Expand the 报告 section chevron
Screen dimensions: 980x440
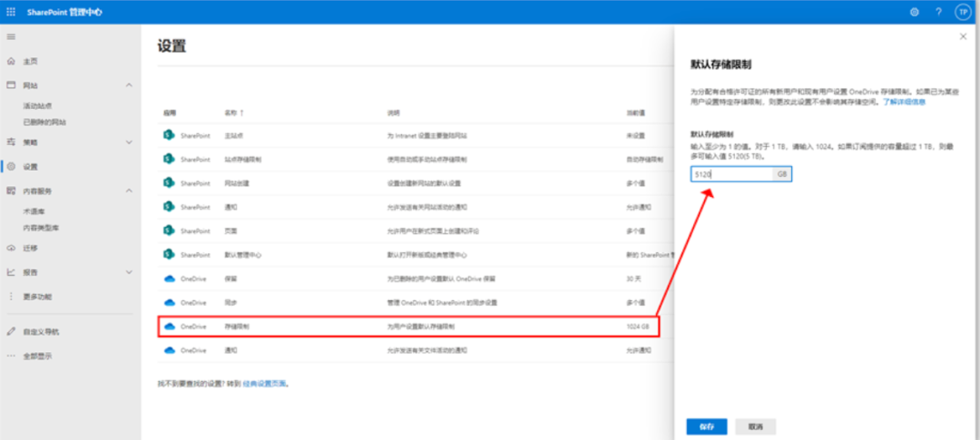point(130,272)
